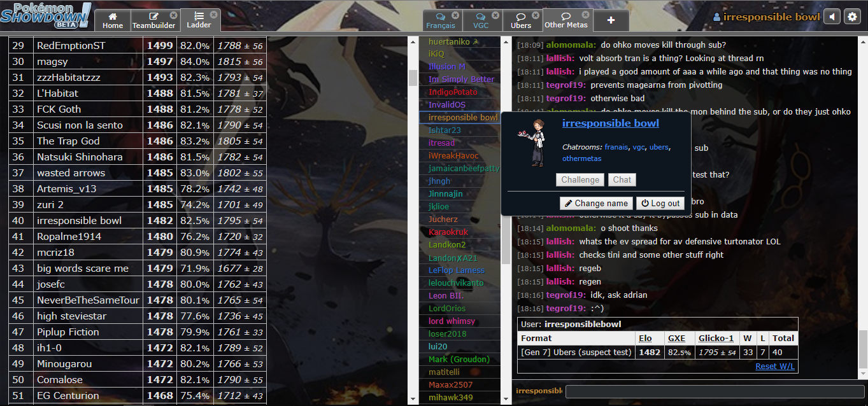Select irresponsible bowl in the user list
The image size is (868, 406).
(460, 118)
